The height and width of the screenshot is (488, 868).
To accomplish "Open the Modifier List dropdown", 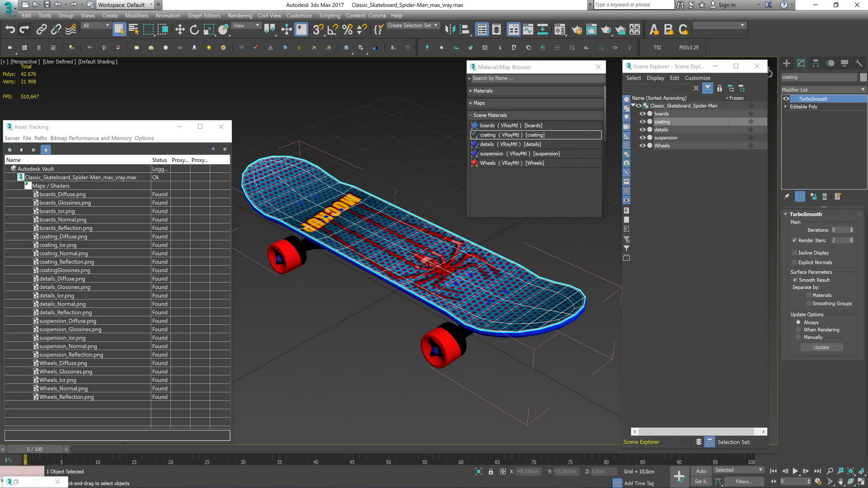I will coord(824,89).
